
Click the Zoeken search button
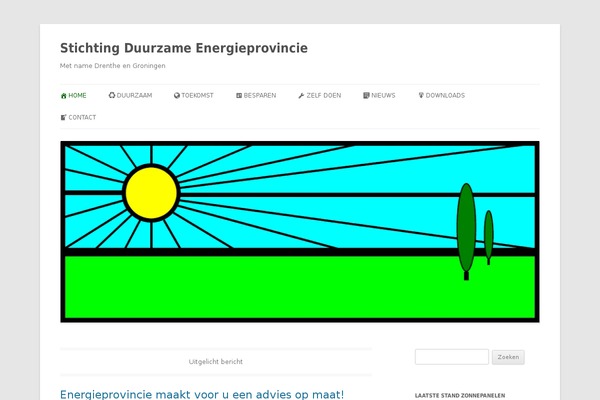click(508, 357)
